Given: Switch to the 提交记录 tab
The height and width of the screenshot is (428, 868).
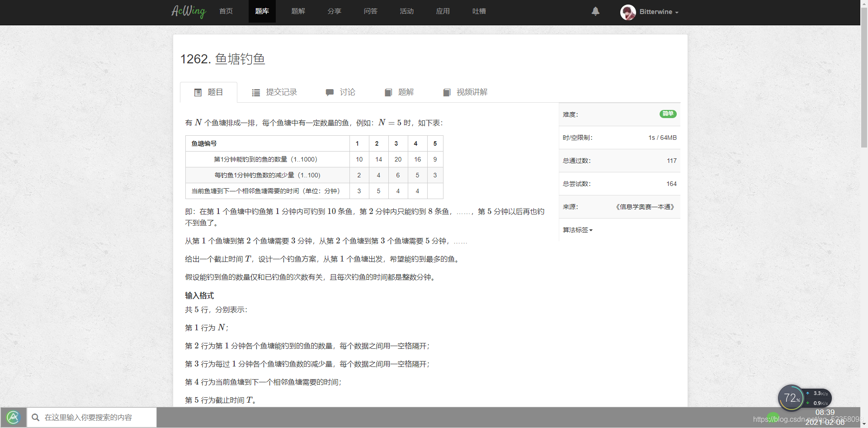Looking at the screenshot, I should [274, 92].
